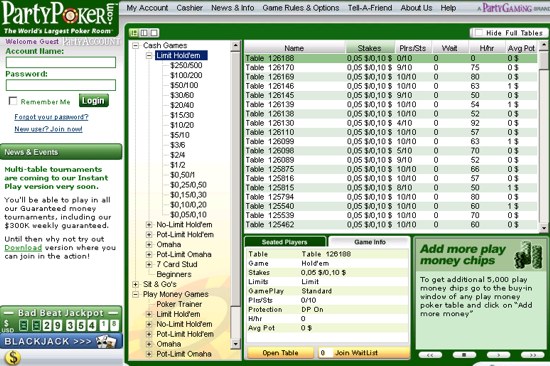Expand the No-Limit Hold'em cash games node
Screen dimensions: 550x366
tap(149, 225)
